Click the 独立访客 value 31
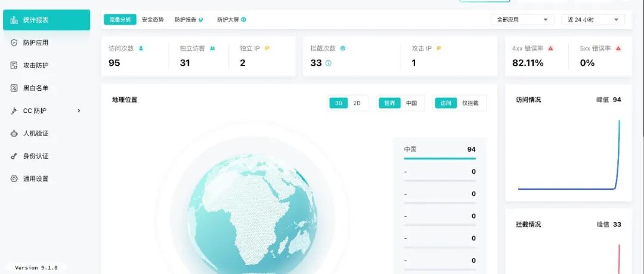 tap(185, 63)
